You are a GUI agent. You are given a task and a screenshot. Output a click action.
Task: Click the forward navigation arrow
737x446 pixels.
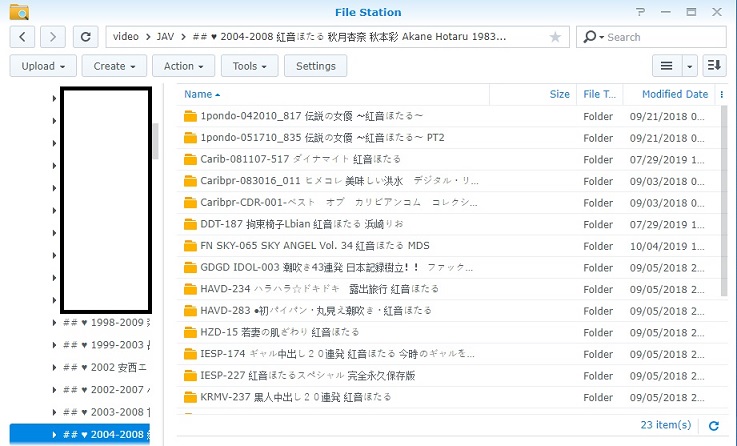coord(54,37)
